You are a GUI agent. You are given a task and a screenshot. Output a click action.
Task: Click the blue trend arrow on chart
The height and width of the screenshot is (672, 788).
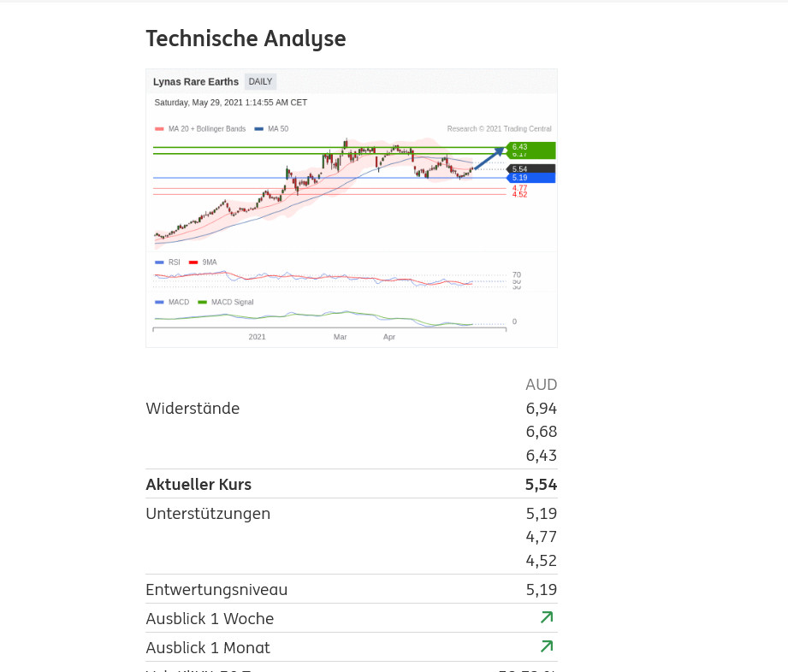point(489,158)
